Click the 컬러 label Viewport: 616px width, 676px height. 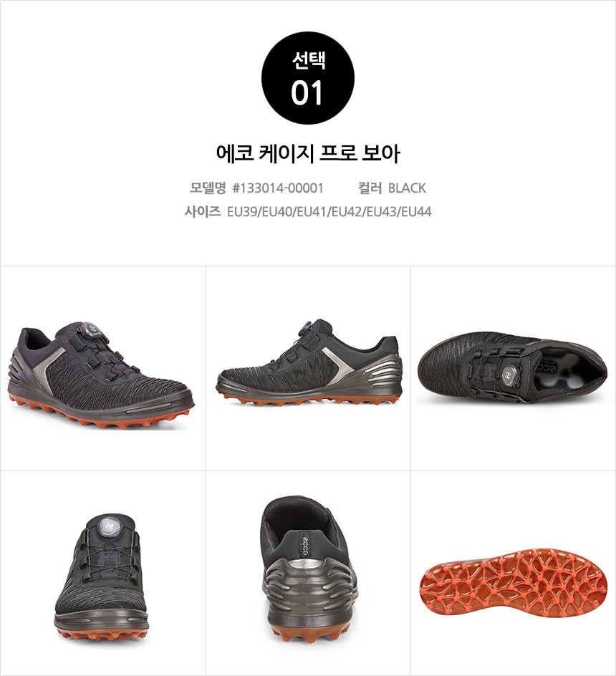point(370,188)
